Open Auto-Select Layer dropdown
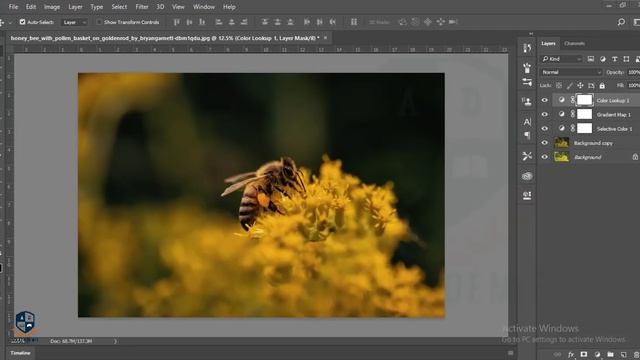The image size is (640, 360). point(74,22)
